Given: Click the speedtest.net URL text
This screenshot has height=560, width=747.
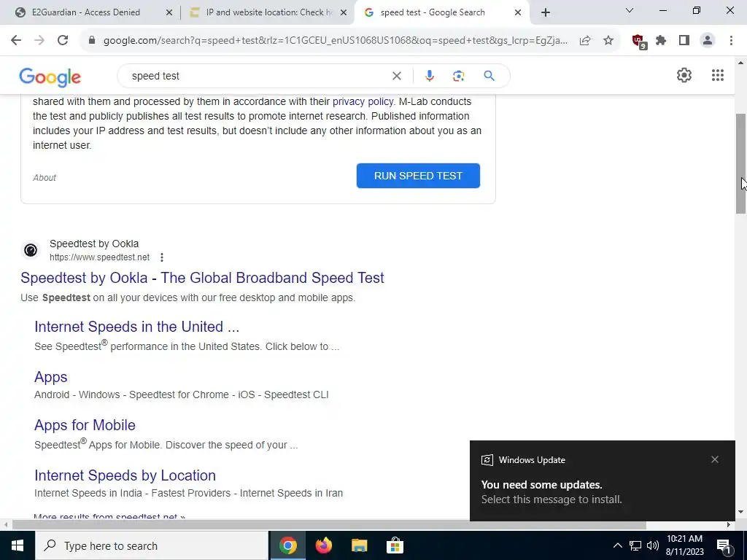Looking at the screenshot, I should 99,257.
